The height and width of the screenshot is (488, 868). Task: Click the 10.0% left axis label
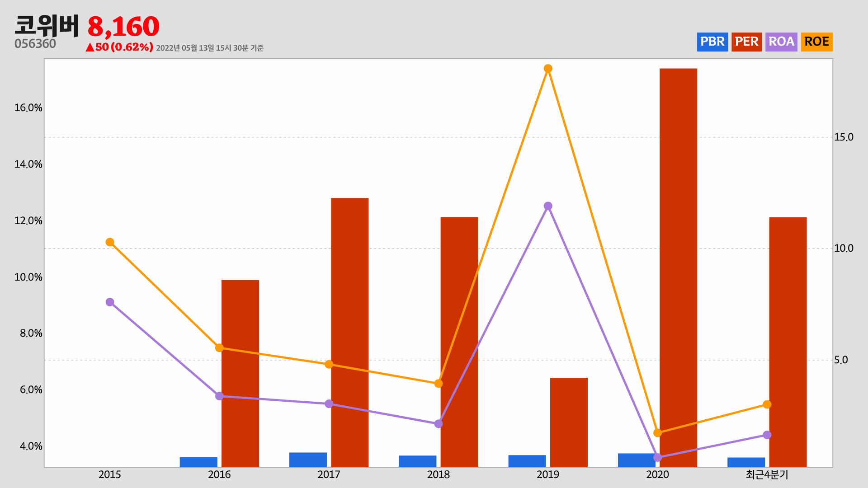(28, 277)
